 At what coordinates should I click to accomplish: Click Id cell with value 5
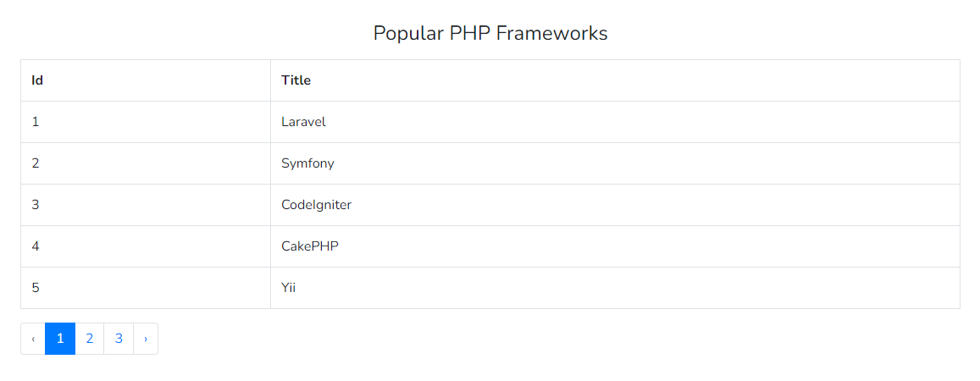pos(146,288)
